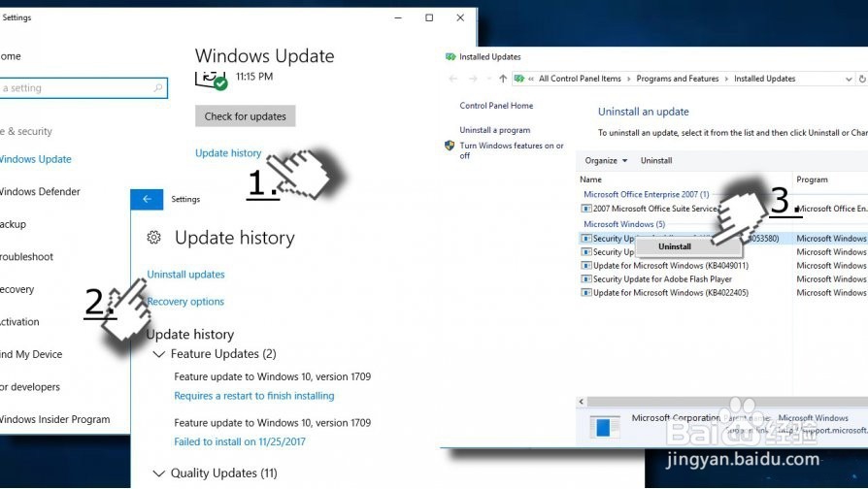Sort by Name column header
Screen dimensions: 868x489
(x=590, y=179)
